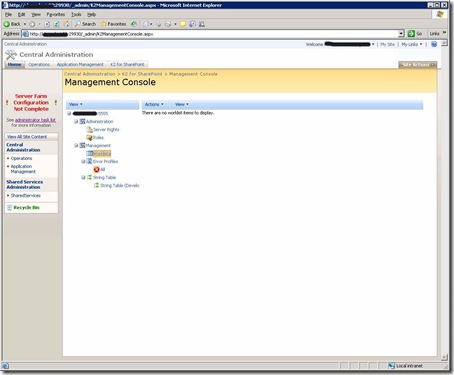
Task: Click the Management node icon
Action: (82, 145)
